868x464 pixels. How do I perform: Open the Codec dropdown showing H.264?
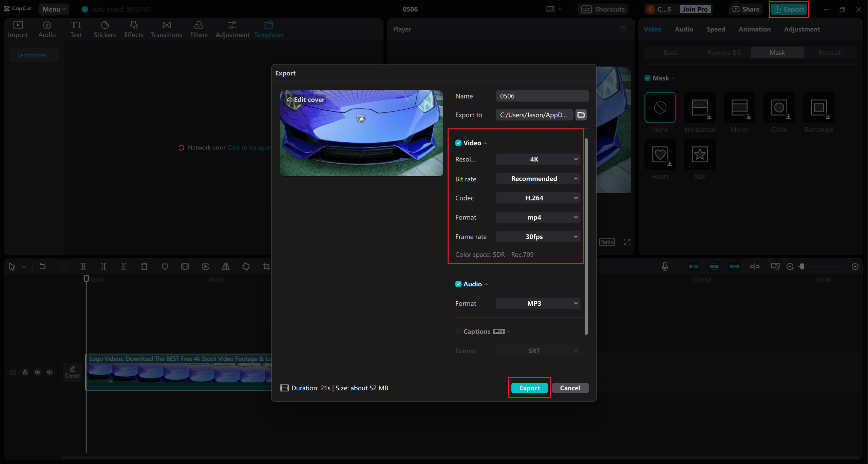coord(537,198)
